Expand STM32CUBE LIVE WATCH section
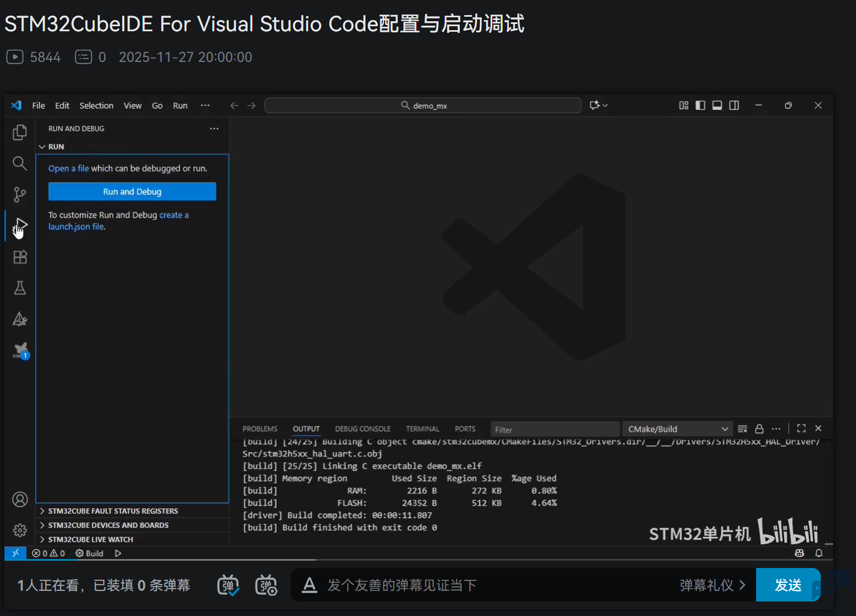 point(133,540)
